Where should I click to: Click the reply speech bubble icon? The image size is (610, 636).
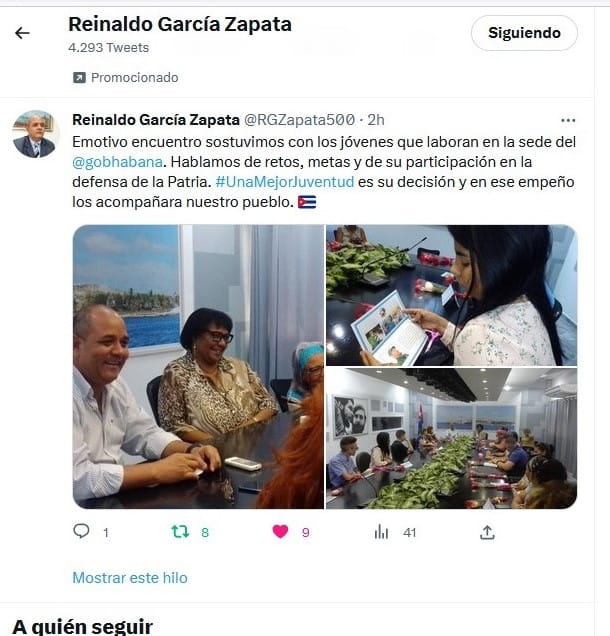81,531
